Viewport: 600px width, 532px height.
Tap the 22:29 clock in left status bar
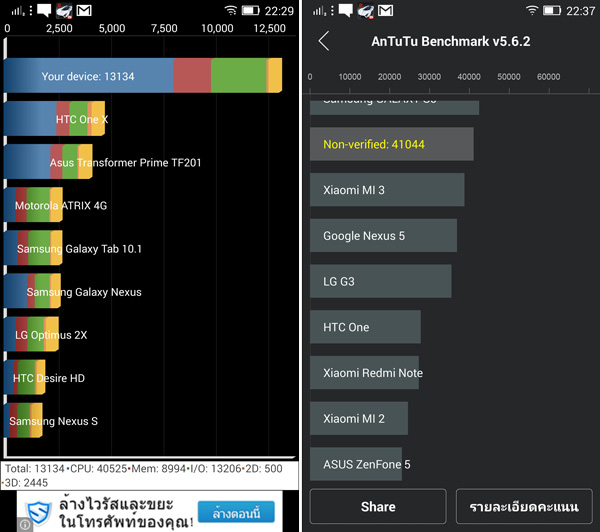click(279, 11)
